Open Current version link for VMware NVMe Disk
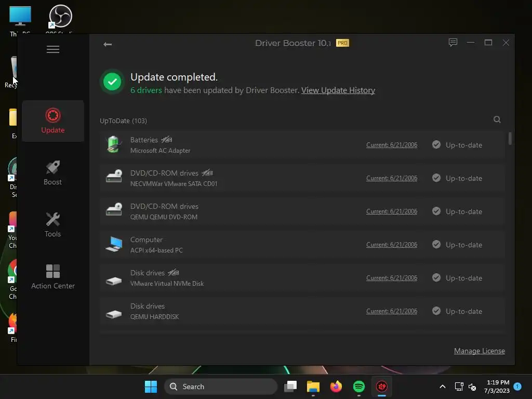The width and height of the screenshot is (532, 399). (x=392, y=278)
